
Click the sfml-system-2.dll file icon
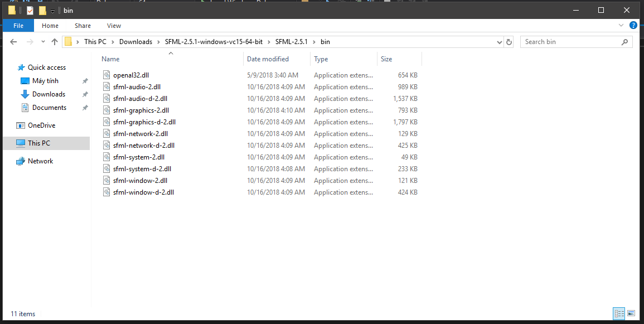click(106, 157)
